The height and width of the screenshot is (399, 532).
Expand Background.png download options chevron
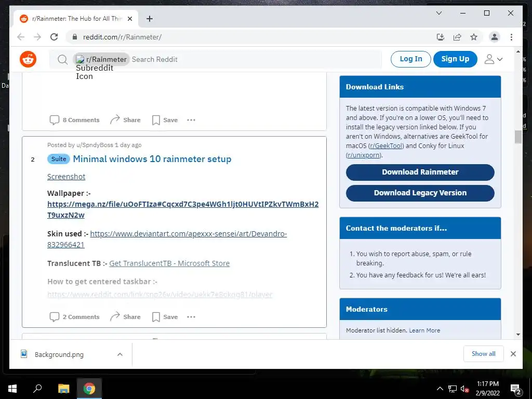(x=120, y=354)
